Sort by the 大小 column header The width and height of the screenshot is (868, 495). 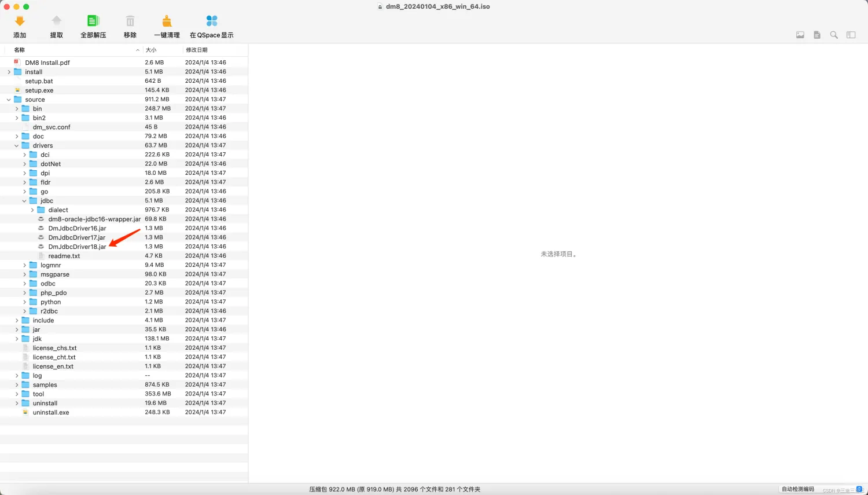tap(151, 50)
